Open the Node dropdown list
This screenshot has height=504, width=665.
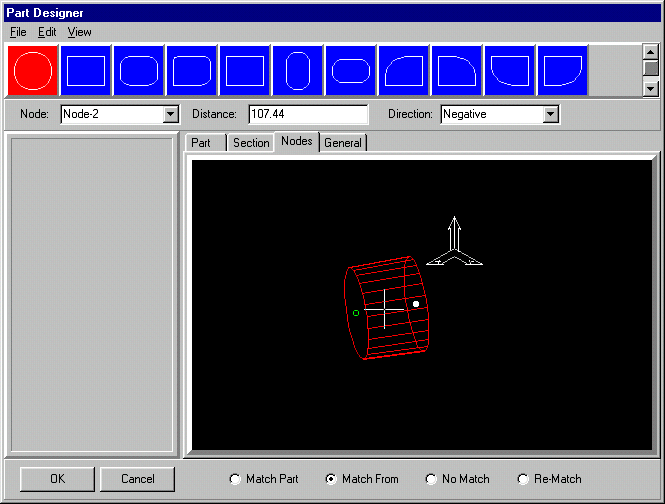[170, 115]
